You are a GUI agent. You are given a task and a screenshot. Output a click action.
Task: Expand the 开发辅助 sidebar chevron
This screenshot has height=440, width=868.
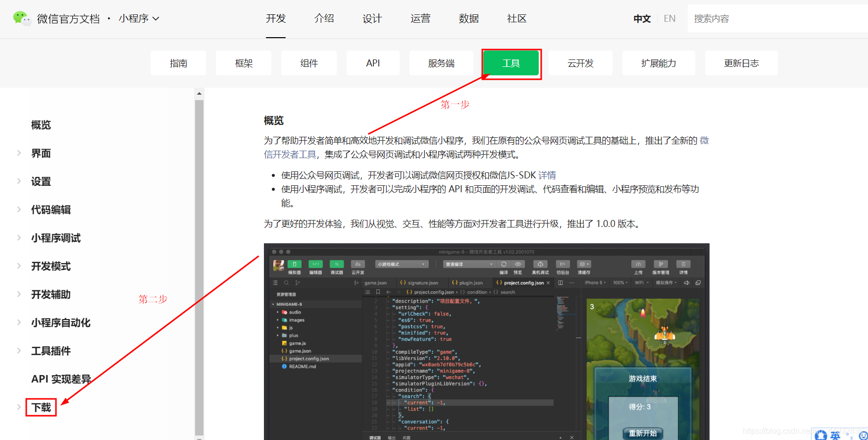point(19,294)
